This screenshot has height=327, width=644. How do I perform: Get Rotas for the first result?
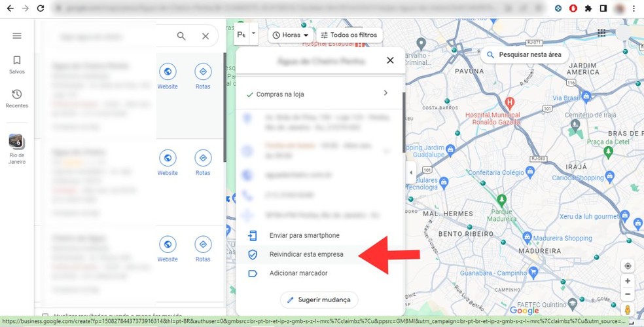(x=203, y=77)
